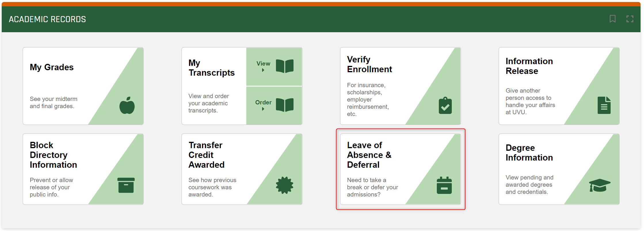This screenshot has height=231, width=644.
Task: Open the Information Release heading
Action: coord(529,66)
